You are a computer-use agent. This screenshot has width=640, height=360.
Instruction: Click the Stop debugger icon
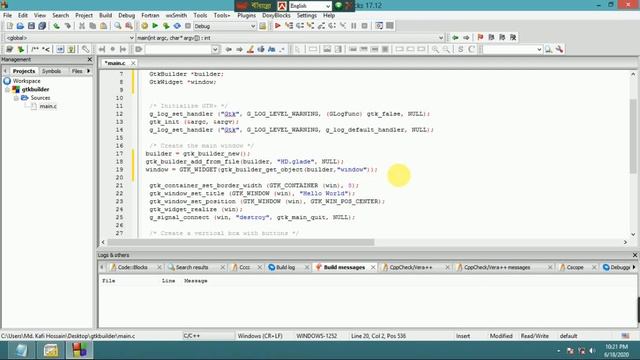click(364, 26)
